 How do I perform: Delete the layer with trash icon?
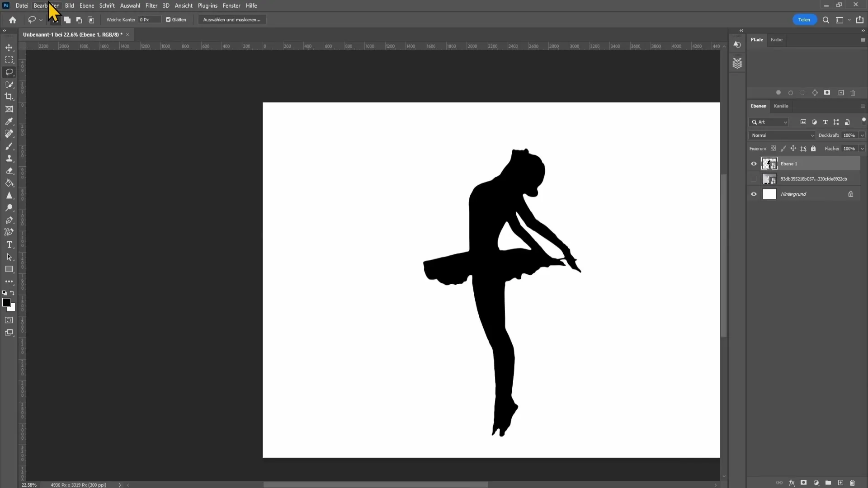coord(853,483)
